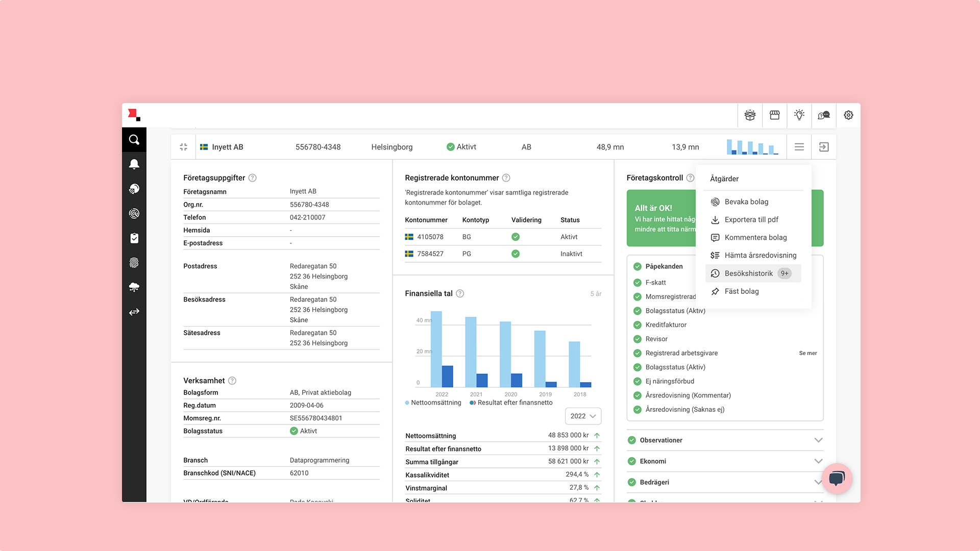Click the Inyett AB company name header
Viewport: 980px width, 551px height.
[x=228, y=147]
